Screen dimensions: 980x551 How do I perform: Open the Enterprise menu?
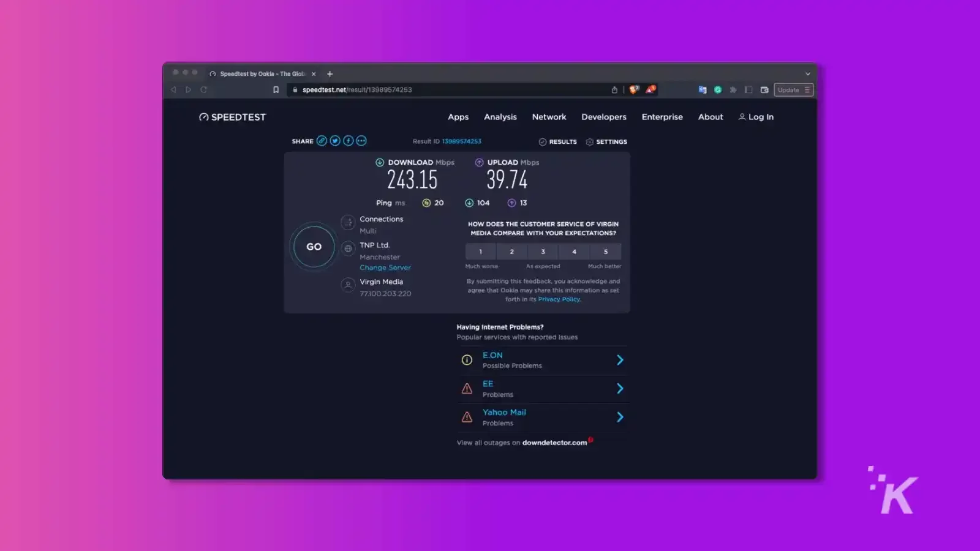662,117
